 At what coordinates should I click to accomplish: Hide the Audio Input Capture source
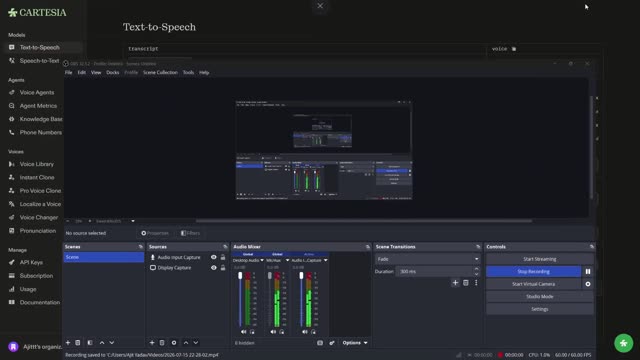pyautogui.click(x=213, y=257)
